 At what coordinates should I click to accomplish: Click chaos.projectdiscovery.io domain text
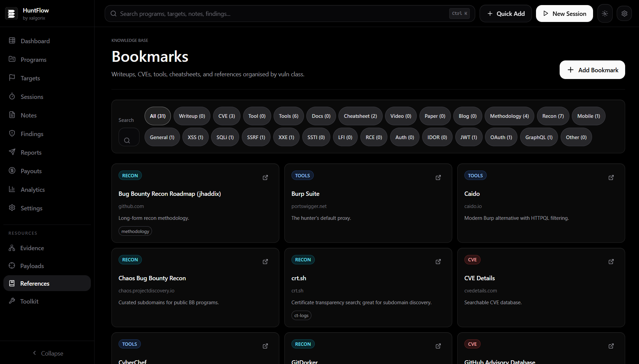point(147,291)
